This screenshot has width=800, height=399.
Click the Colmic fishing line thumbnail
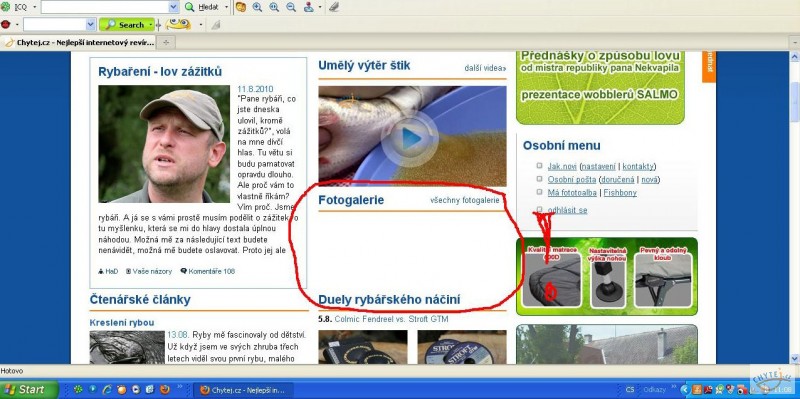click(x=363, y=347)
